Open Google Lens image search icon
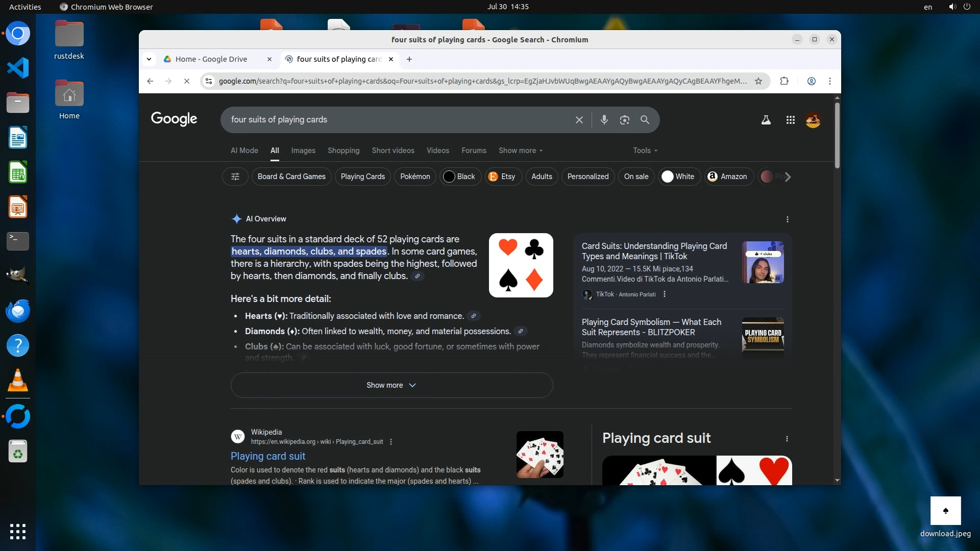This screenshot has width=980, height=551. 624,120
